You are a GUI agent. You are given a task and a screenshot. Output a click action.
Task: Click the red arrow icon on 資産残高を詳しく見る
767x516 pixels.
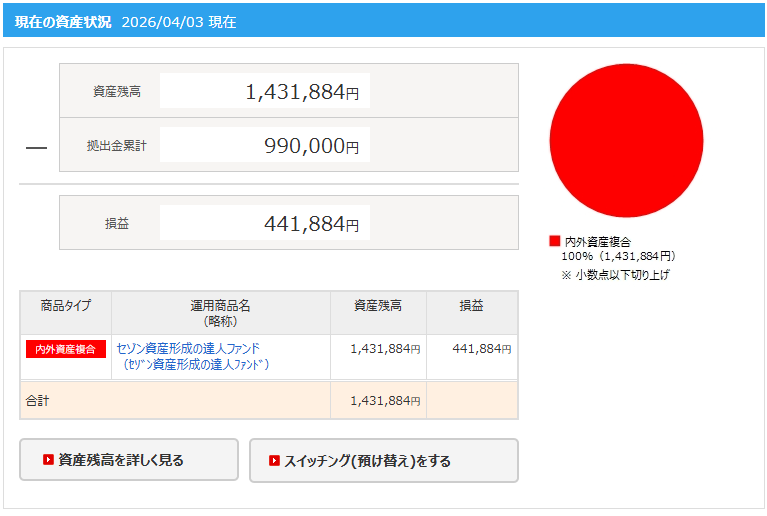48,460
